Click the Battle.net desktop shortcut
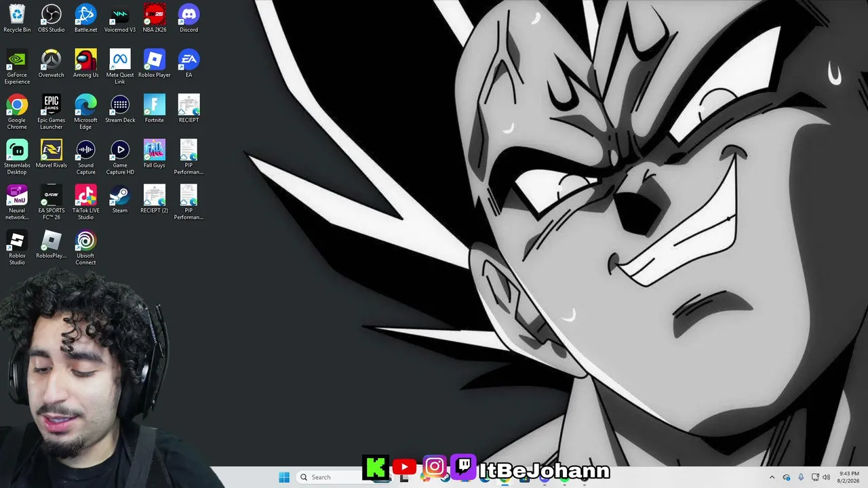 (85, 18)
